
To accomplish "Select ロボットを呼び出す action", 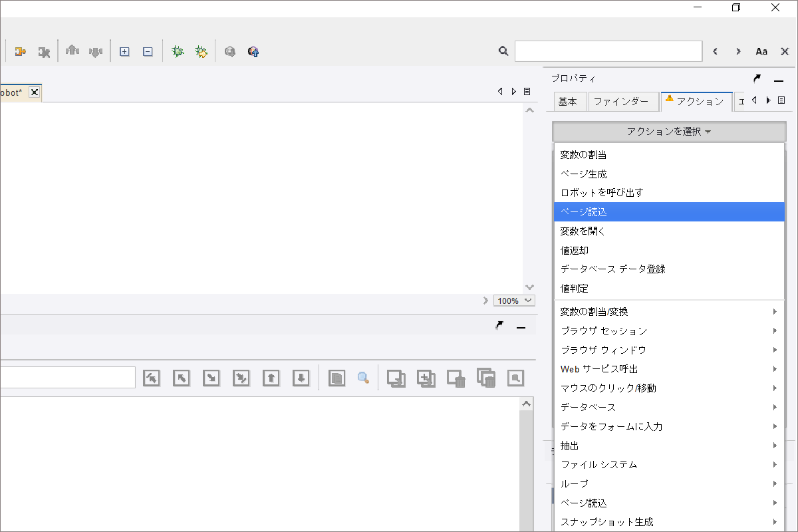I will [669, 193].
